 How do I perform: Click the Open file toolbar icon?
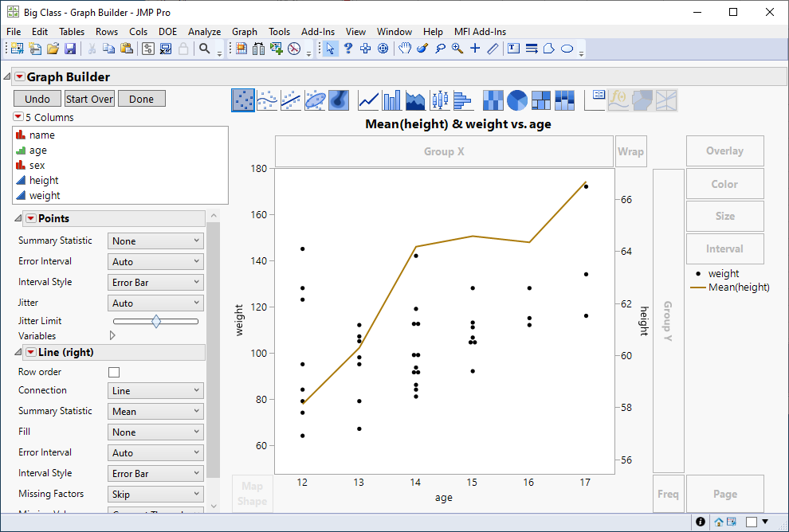coord(53,49)
